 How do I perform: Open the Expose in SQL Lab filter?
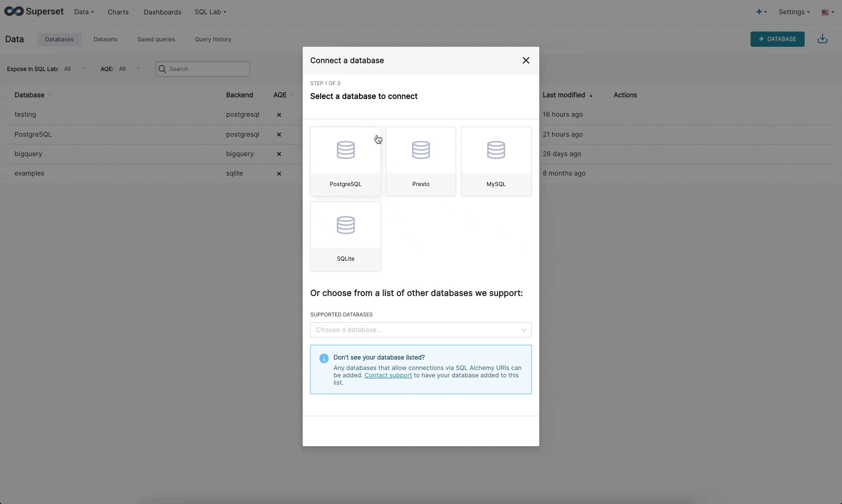coord(74,69)
